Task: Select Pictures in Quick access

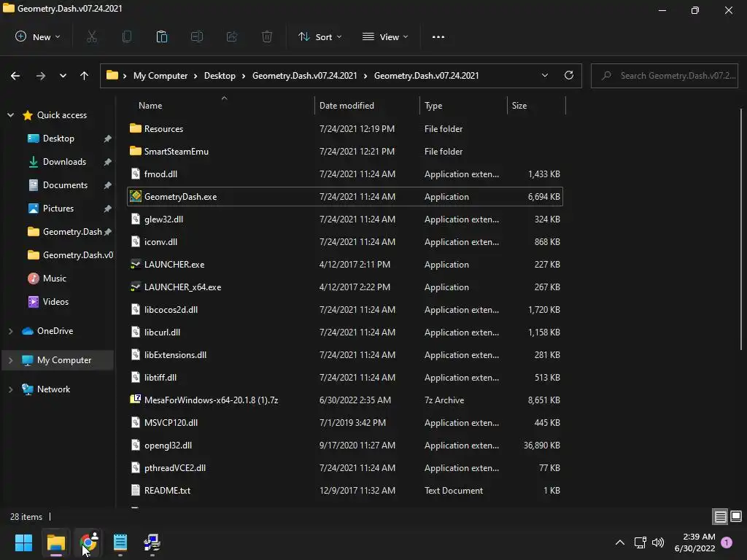Action: click(58, 208)
